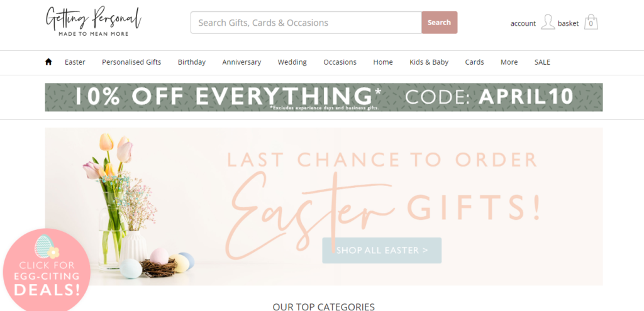Open Kids & Baby category
This screenshot has height=311, width=644.
point(429,62)
